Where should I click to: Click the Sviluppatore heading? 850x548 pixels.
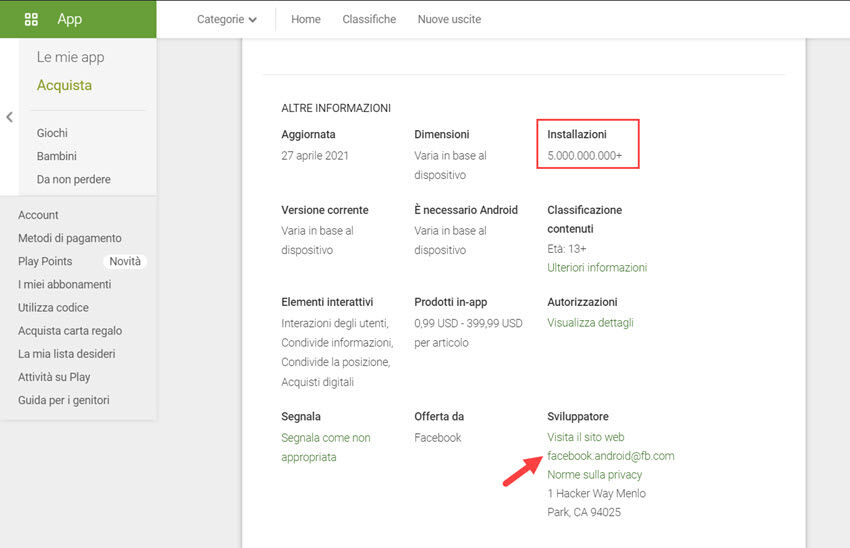(x=578, y=417)
